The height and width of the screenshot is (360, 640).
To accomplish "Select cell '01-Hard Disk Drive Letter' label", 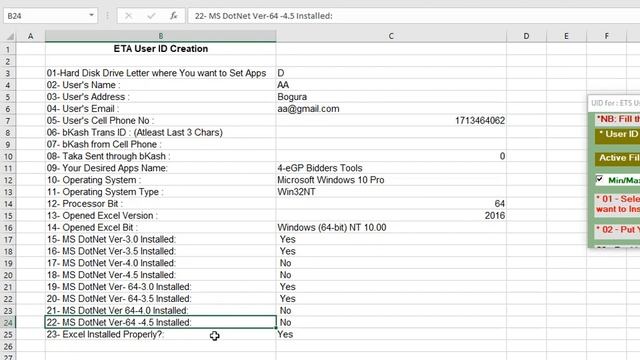I will [160, 73].
